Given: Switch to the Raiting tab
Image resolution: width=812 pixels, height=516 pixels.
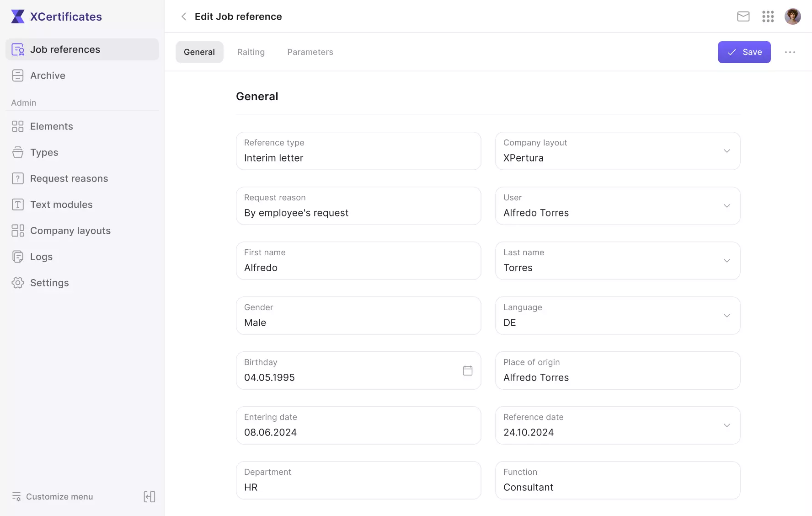Looking at the screenshot, I should (251, 52).
